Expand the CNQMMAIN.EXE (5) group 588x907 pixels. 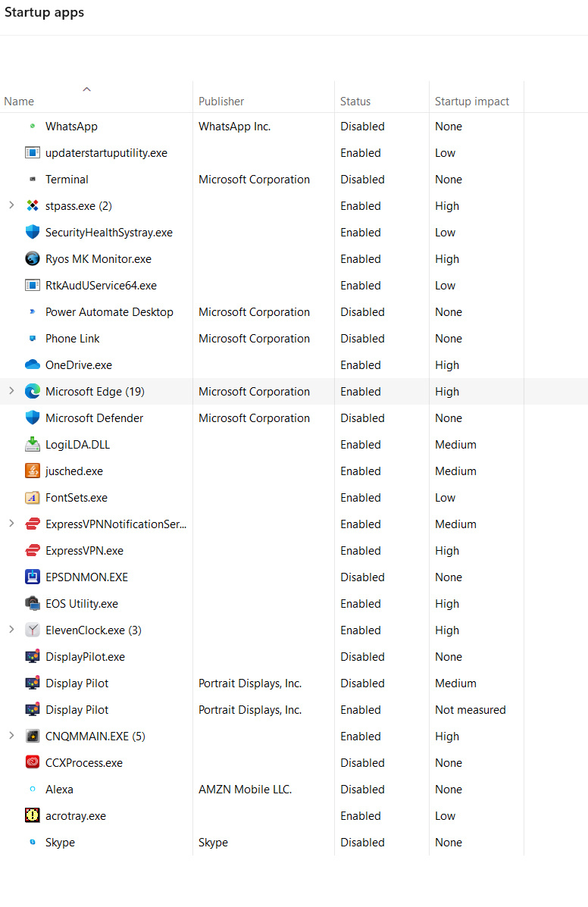(x=11, y=736)
